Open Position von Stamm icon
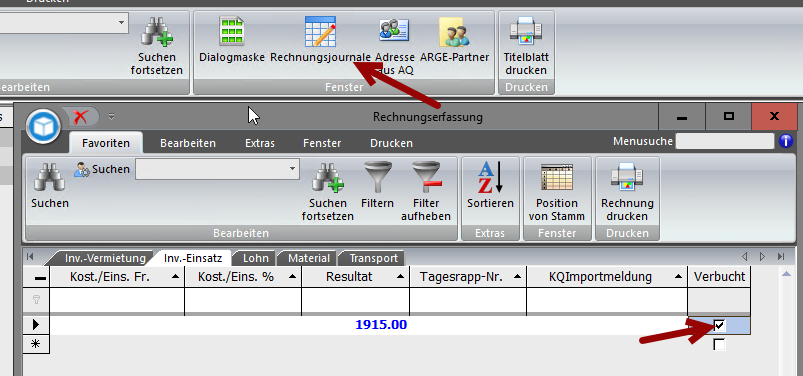Viewport: 803px width, 376px height. click(x=557, y=178)
